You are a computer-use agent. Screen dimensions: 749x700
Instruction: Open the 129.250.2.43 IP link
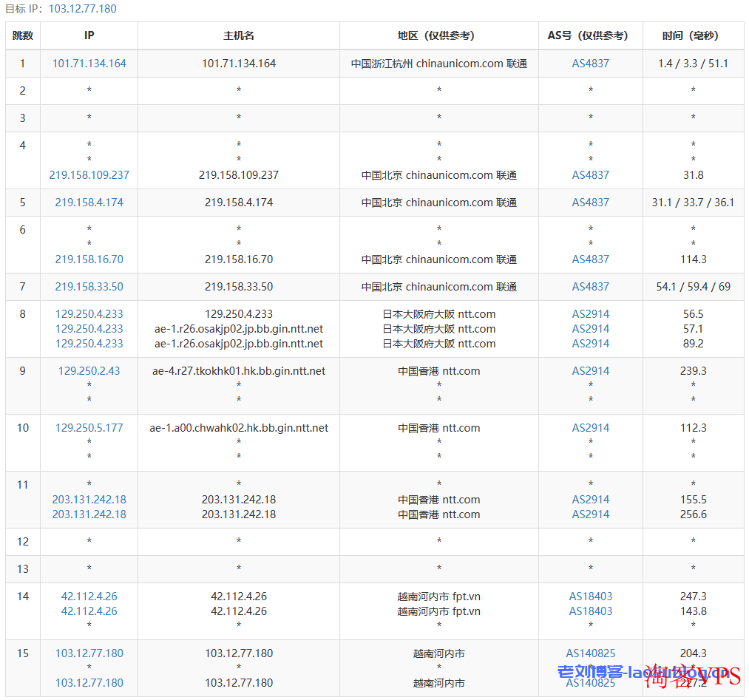click(x=89, y=371)
